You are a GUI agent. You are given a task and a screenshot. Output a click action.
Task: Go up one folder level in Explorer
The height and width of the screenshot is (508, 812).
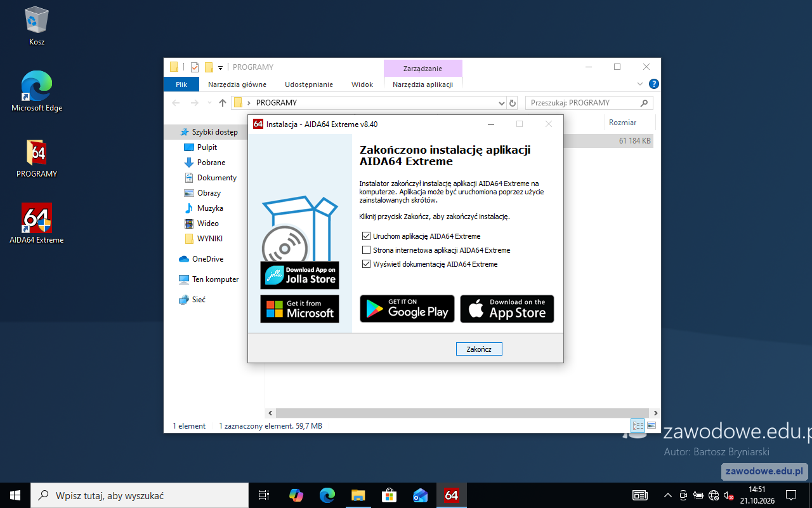tap(222, 103)
